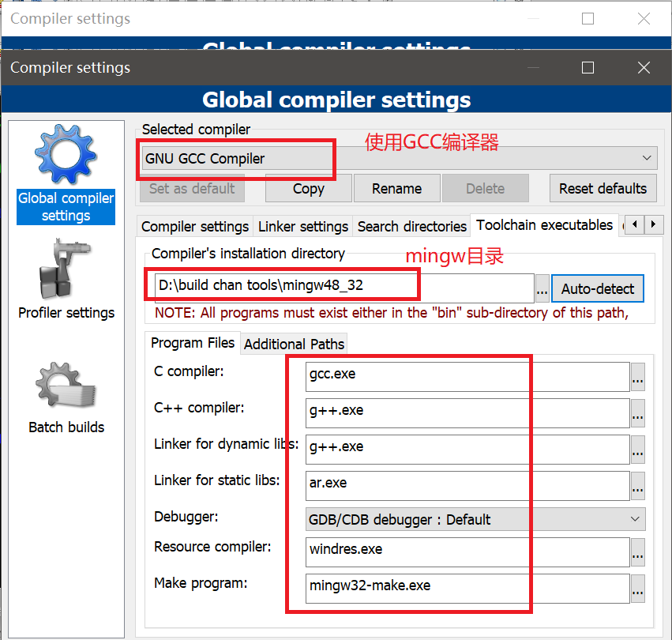Viewport: 672px width, 640px height.
Task: Browse for the dynamic libs linker
Action: (x=637, y=450)
